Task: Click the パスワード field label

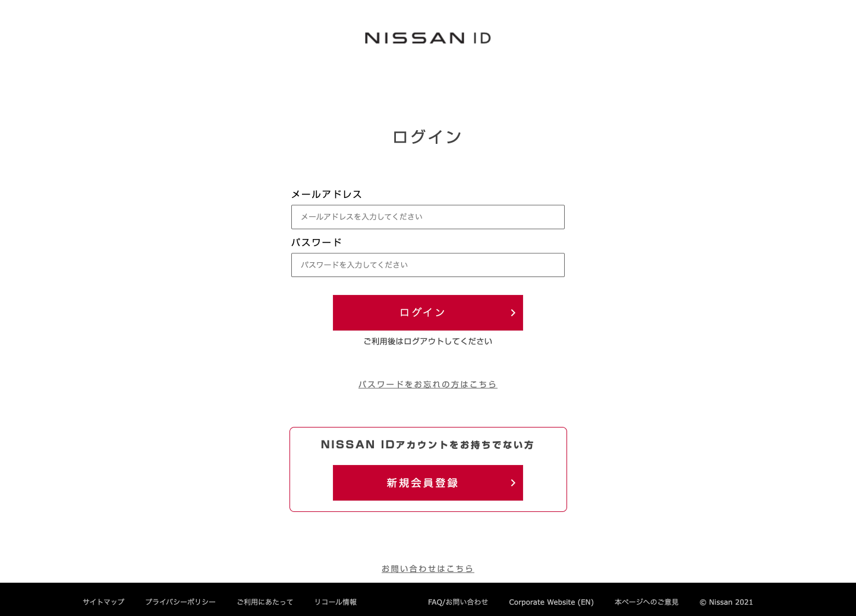Action: [x=316, y=243]
